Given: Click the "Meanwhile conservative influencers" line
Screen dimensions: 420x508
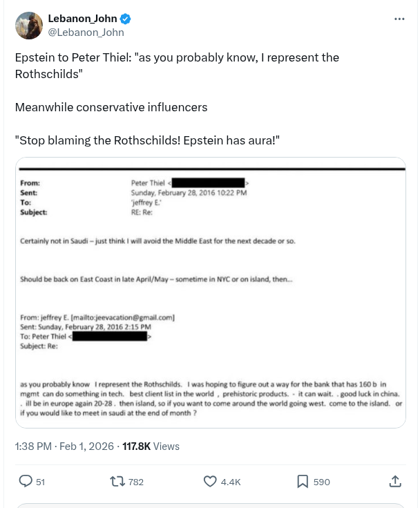Looking at the screenshot, I should coord(111,107).
